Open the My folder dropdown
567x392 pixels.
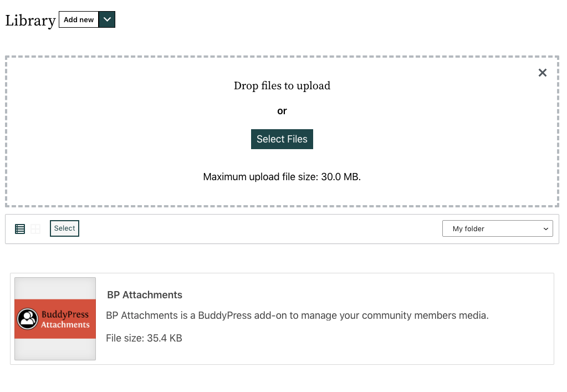click(x=498, y=228)
